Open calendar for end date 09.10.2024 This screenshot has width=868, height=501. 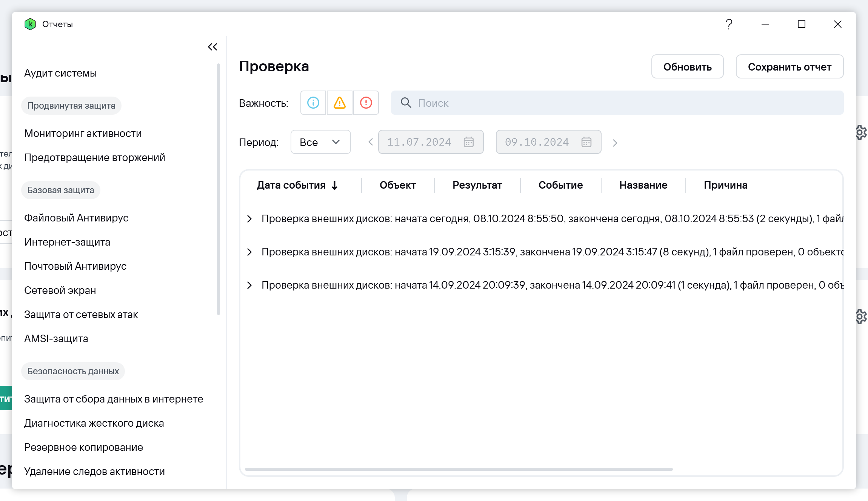[x=586, y=142]
